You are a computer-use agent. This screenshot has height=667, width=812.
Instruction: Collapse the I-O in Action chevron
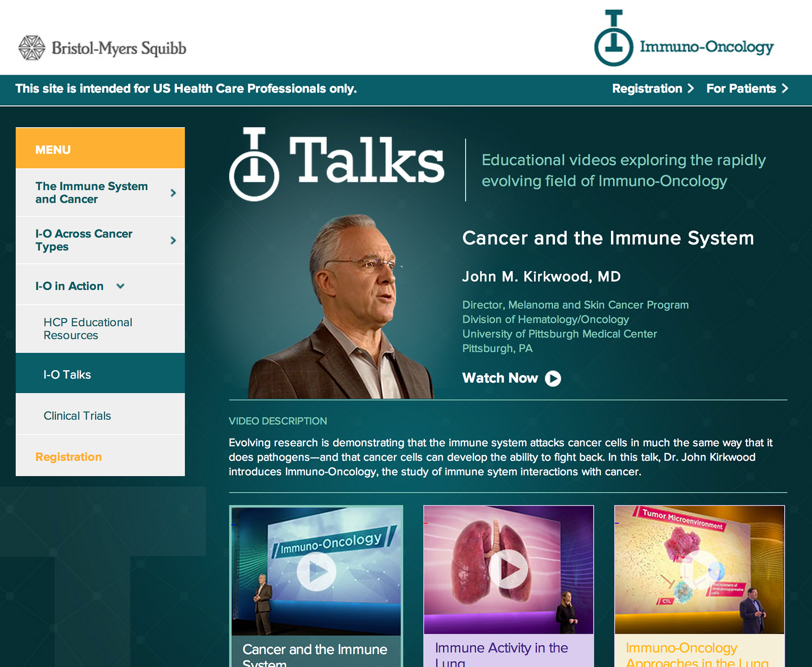tap(121, 286)
